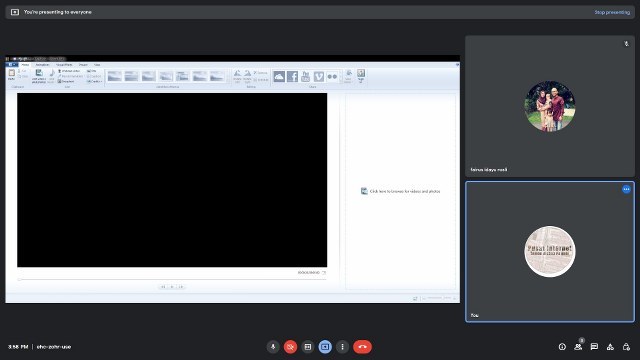Select the second AutoMovie theme thumbnail

[x=131, y=76]
